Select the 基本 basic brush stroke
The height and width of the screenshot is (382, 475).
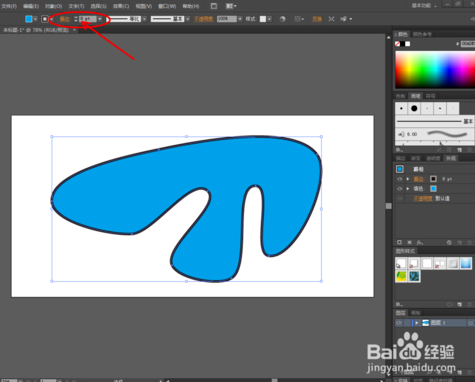click(434, 121)
